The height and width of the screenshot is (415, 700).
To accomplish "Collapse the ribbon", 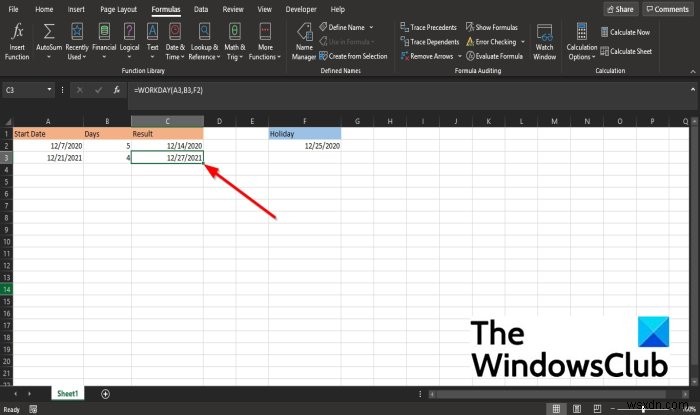I will 692,71.
